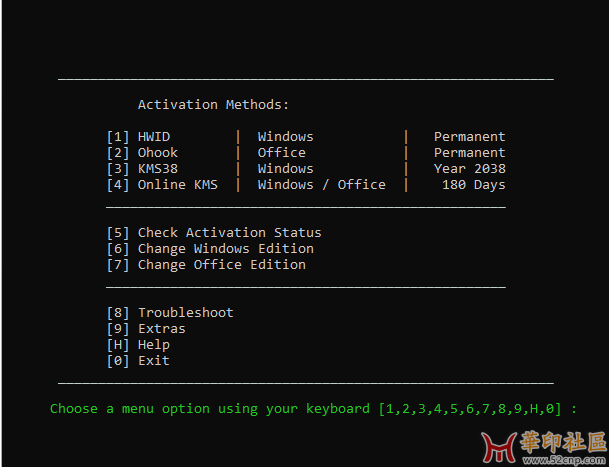Click the Windows / Office text
The width and height of the screenshot is (609, 467).
(322, 185)
